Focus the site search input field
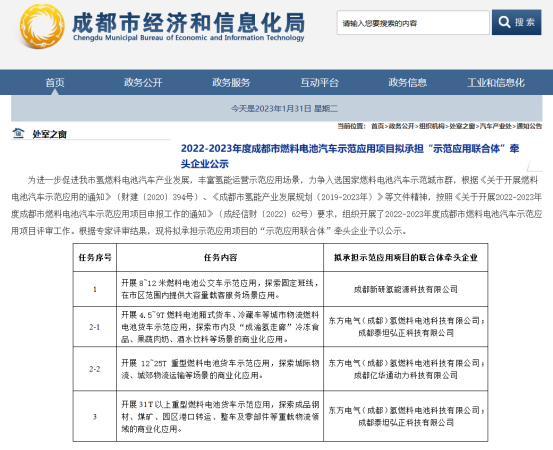This screenshot has width=553, height=450. (413, 23)
